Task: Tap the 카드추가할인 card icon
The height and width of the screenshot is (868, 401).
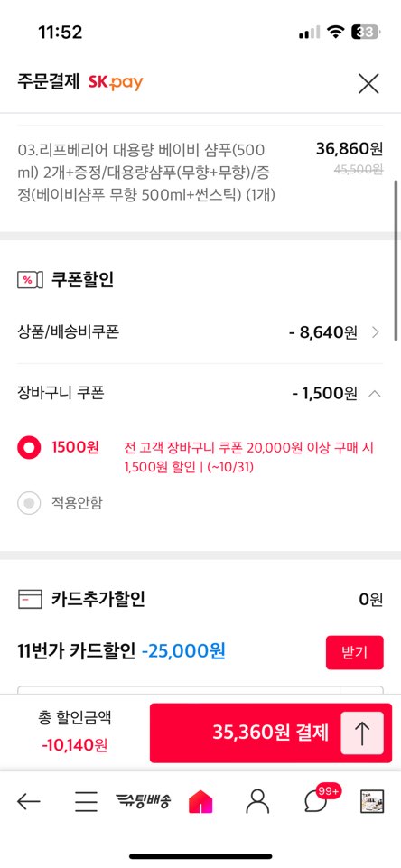Action: (30, 600)
